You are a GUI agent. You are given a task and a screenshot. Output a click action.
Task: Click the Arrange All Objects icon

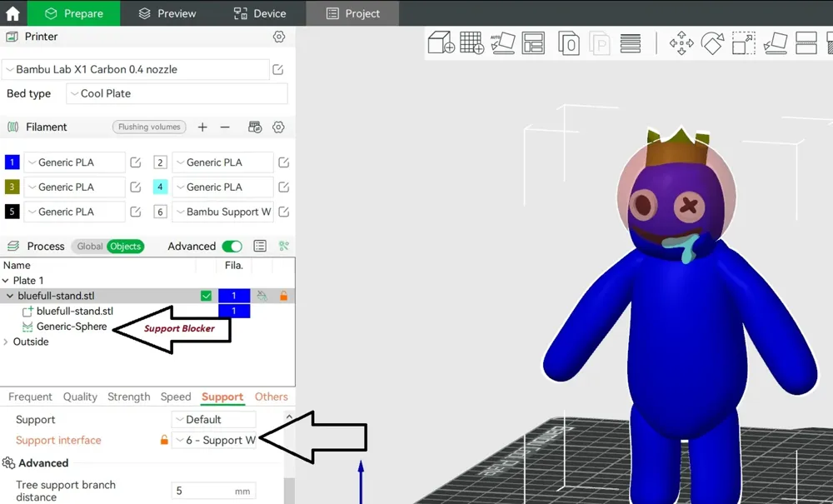(x=533, y=42)
